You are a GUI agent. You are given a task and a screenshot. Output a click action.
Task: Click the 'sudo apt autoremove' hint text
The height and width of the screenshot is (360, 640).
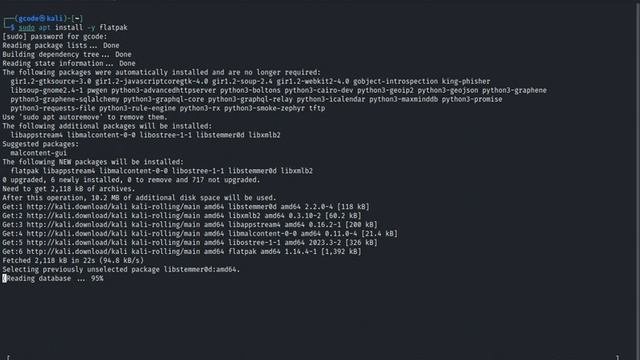(61, 117)
